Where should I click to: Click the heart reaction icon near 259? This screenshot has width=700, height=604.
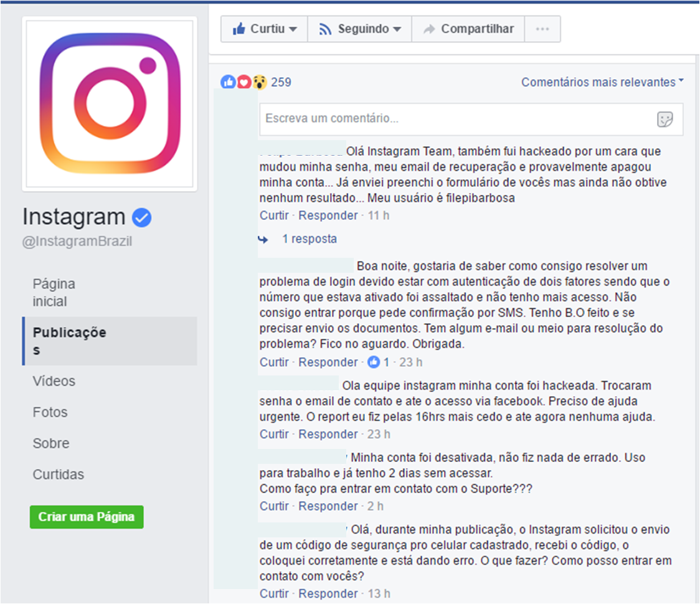pos(244,82)
